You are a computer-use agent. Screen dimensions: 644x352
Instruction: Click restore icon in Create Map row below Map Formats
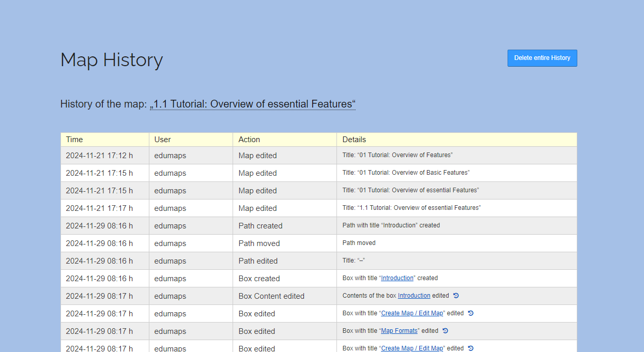[471, 348]
